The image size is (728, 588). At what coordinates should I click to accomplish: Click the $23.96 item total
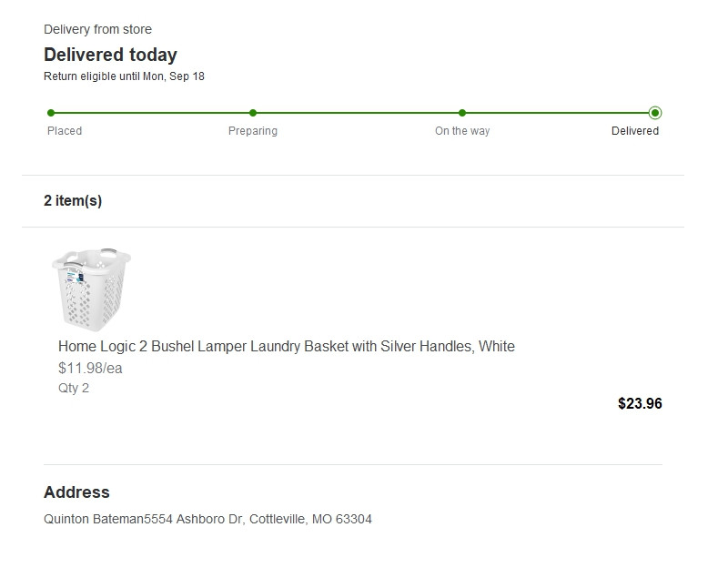(x=640, y=403)
